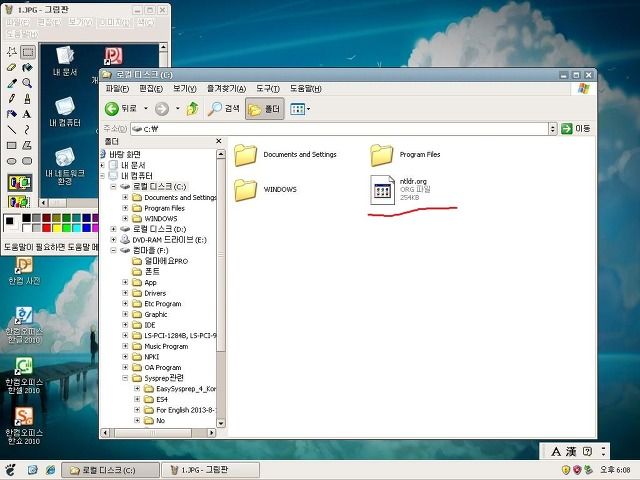Select the straight line tool in Paint
640x480 pixels.
tap(11, 129)
